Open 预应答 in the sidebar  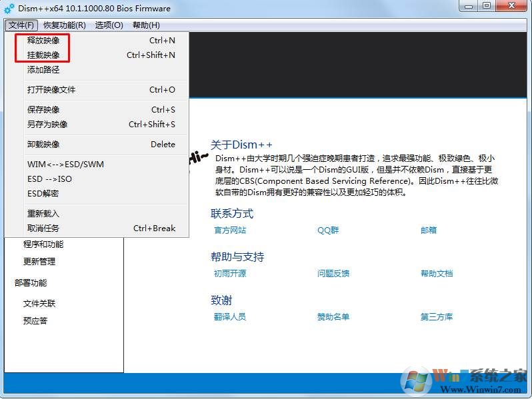click(x=35, y=320)
